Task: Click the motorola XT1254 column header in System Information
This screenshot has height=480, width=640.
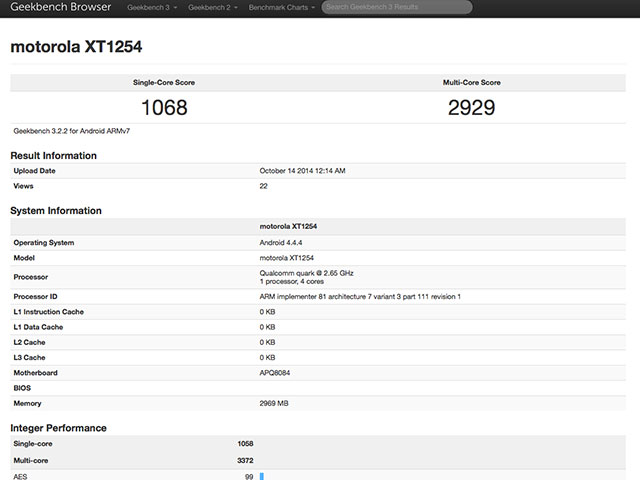Action: pos(288,226)
